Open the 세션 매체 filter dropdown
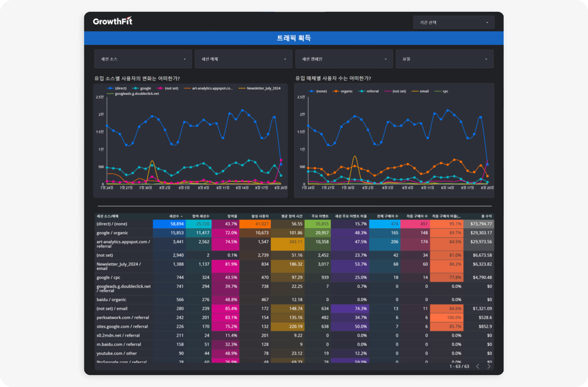The height and width of the screenshot is (387, 588). [x=244, y=59]
